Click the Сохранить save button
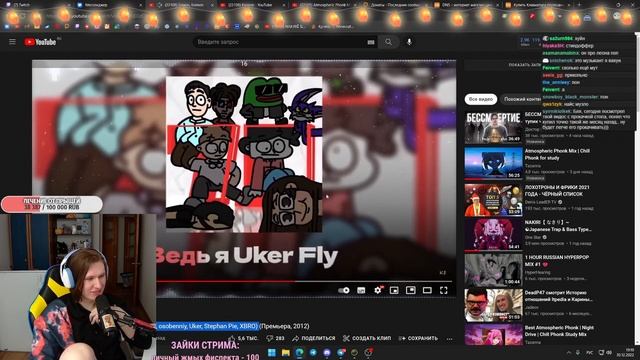 click(418, 338)
